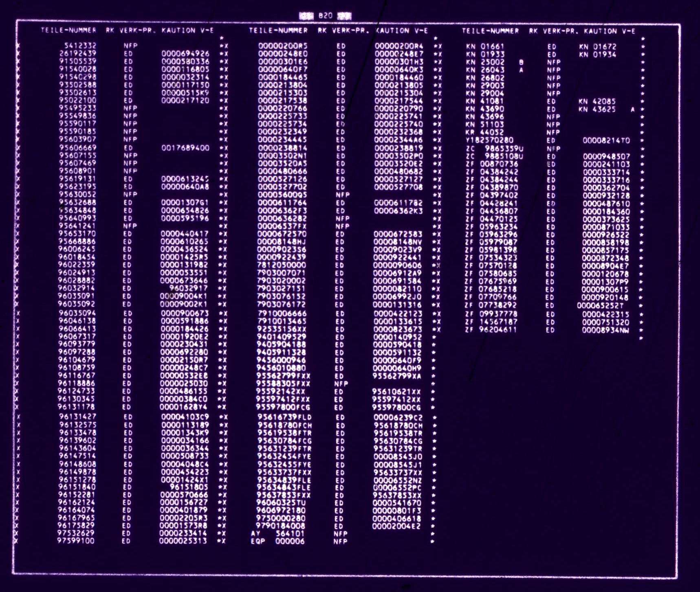Viewport: 700px width, 592px height.
Task: Click Kaution value 0000241103
Action: [606, 164]
